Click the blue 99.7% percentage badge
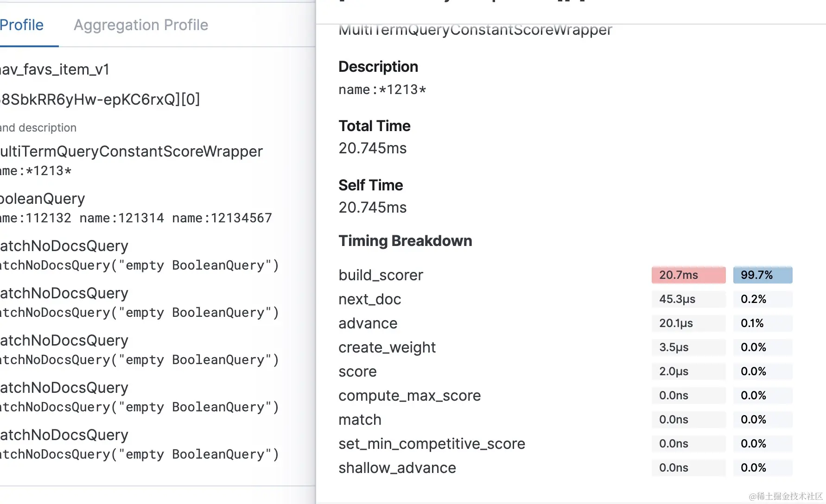Screen dimensions: 826x504 coord(762,275)
